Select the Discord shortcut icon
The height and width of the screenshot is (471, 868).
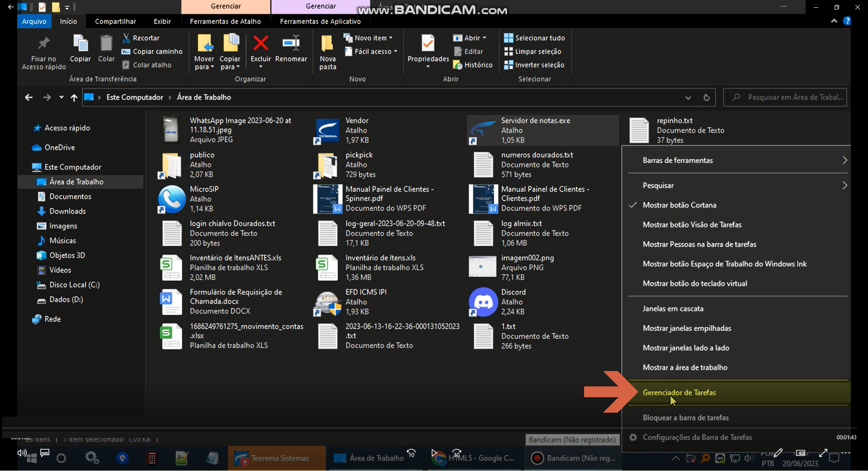(483, 302)
